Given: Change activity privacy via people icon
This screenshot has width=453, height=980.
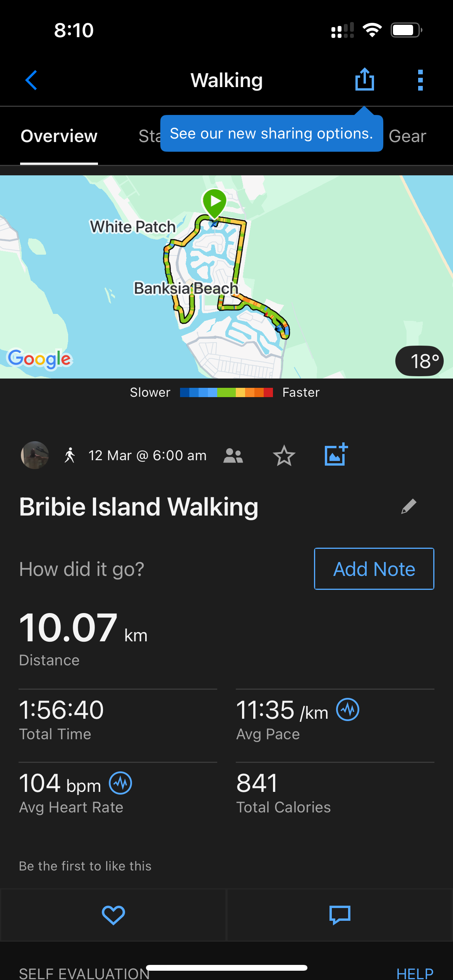Looking at the screenshot, I should point(233,456).
